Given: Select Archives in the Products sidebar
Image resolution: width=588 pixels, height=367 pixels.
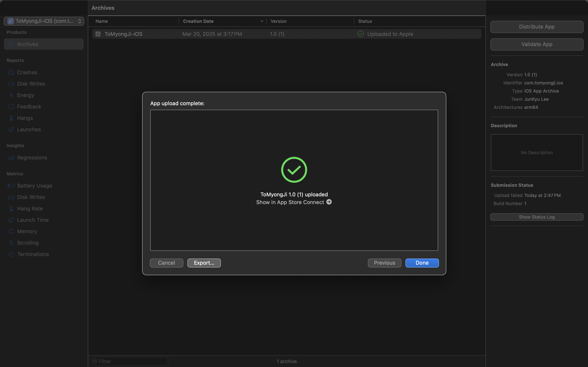Looking at the screenshot, I should point(44,44).
